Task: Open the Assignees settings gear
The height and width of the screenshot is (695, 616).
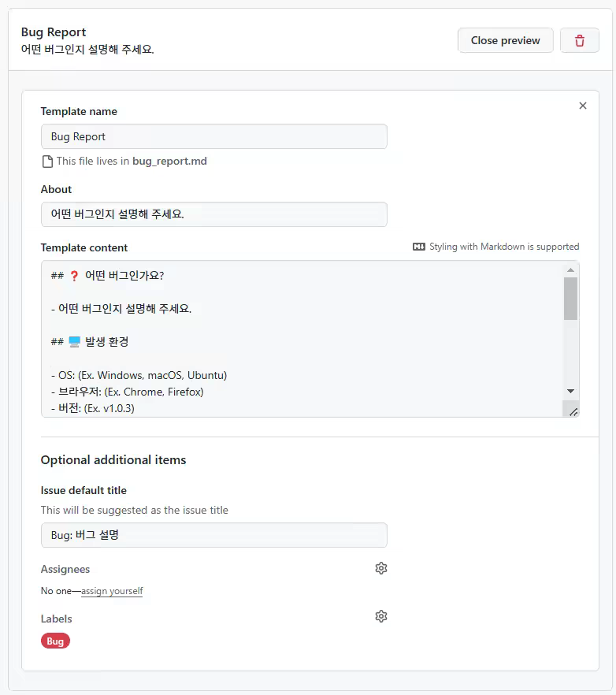Action: click(381, 568)
